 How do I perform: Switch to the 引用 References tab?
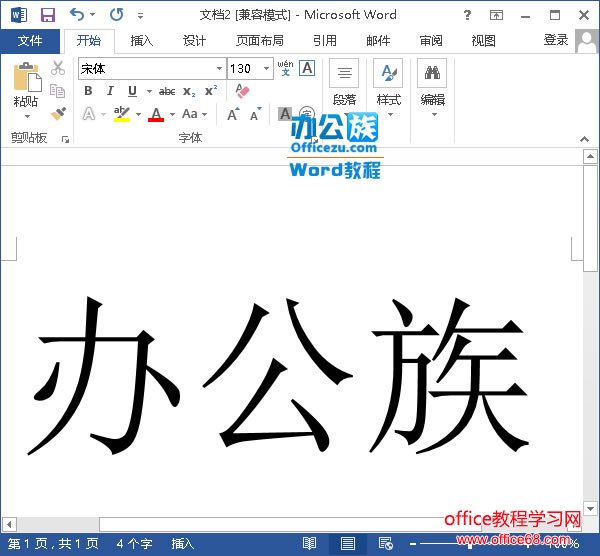[x=324, y=41]
